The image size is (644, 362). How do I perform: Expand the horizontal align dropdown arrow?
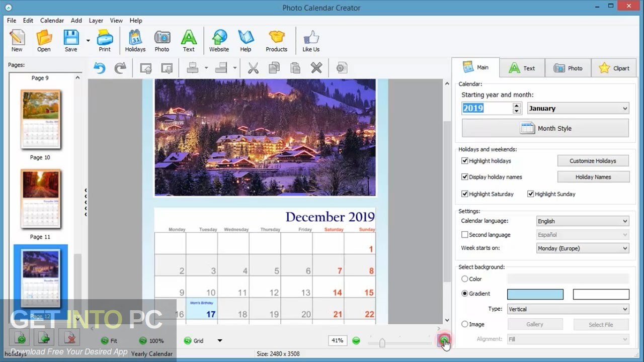coord(206,68)
